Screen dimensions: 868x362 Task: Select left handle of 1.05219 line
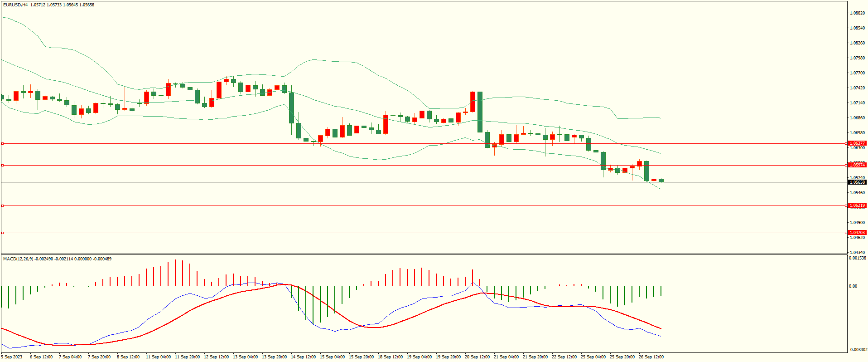coord(2,205)
